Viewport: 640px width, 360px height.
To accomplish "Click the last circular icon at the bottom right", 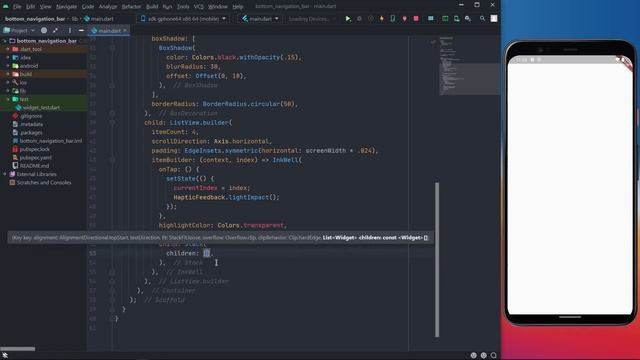I will tap(494, 355).
